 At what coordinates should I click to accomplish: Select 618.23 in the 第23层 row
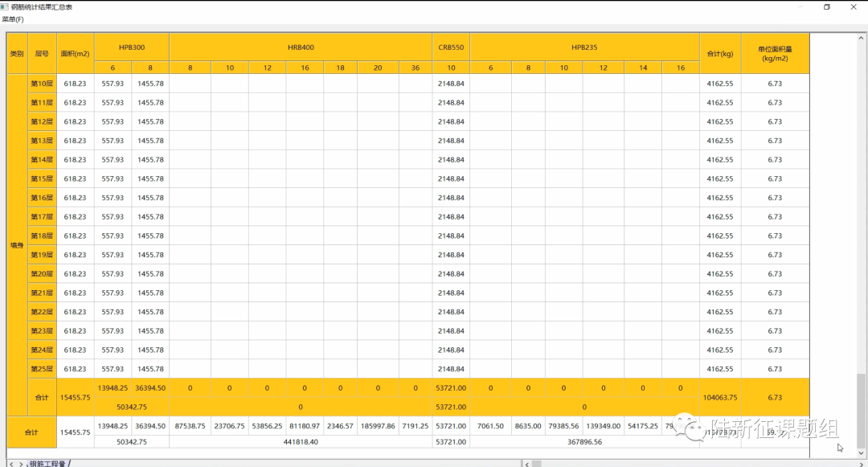[x=76, y=331]
